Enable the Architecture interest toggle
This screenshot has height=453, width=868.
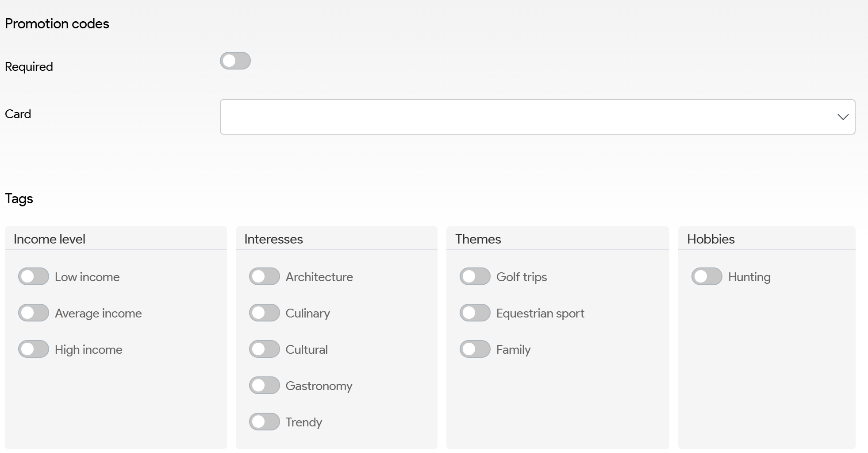(264, 277)
